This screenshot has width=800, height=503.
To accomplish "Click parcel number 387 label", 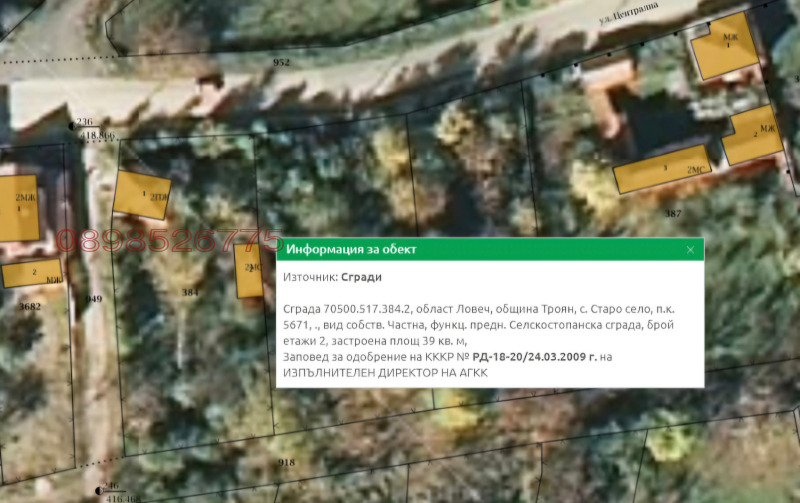I will (673, 213).
